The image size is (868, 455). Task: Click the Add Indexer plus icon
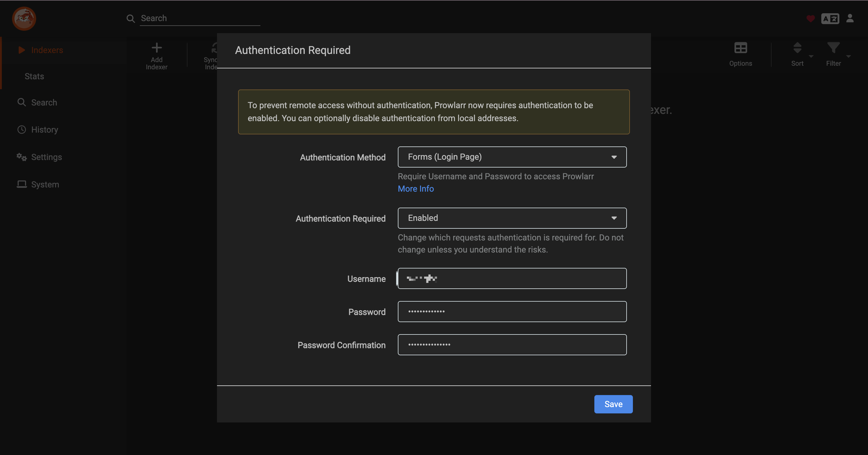[x=156, y=48]
